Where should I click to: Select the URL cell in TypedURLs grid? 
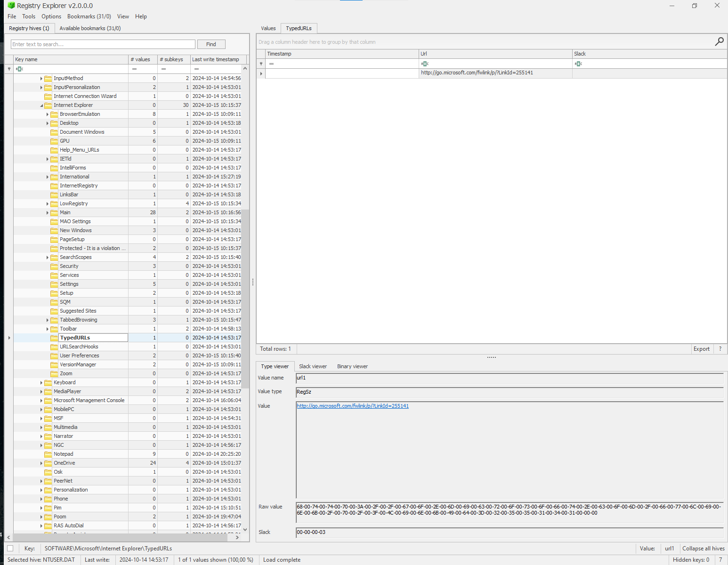(x=495, y=73)
